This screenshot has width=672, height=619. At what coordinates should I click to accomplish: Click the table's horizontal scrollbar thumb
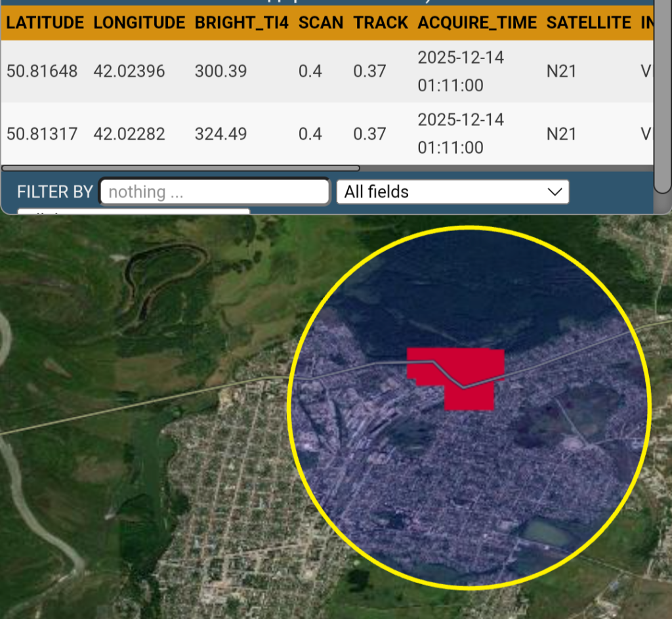180,168
